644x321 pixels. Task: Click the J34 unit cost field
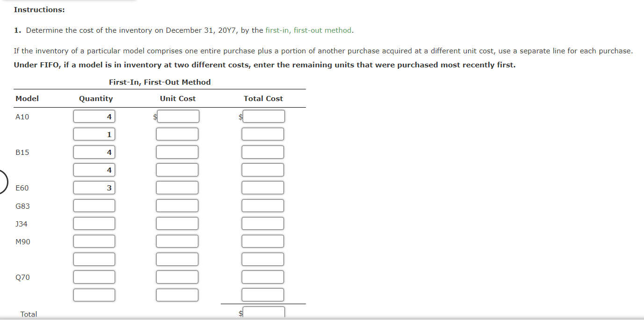tap(178, 223)
